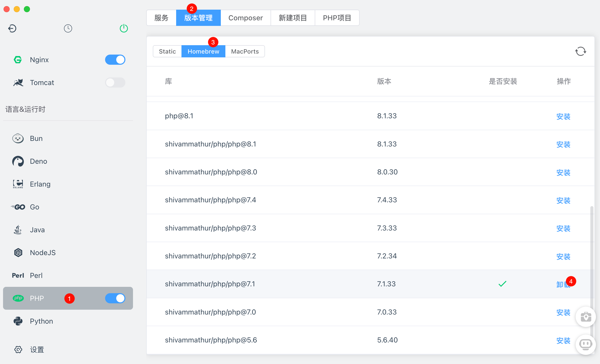Install shivammathur/php/php@7.3
This screenshot has width=600, height=364.
coord(563,228)
